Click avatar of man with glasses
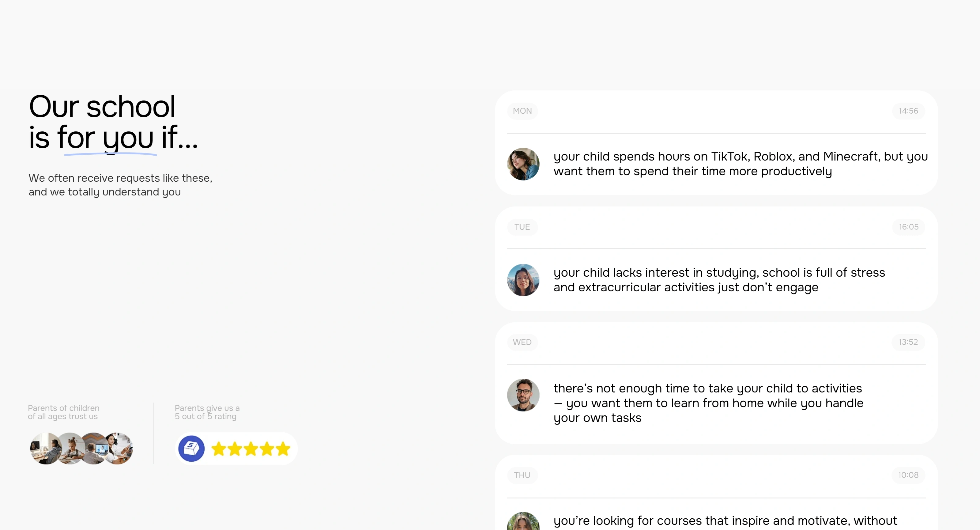The image size is (980, 530). tap(523, 395)
